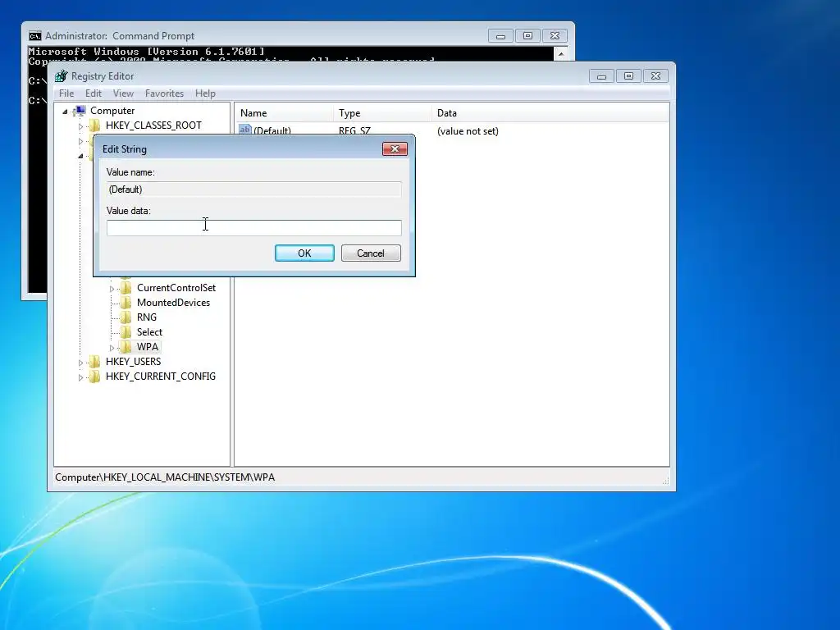Click the Command Prompt title bar icon

pyautogui.click(x=34, y=36)
